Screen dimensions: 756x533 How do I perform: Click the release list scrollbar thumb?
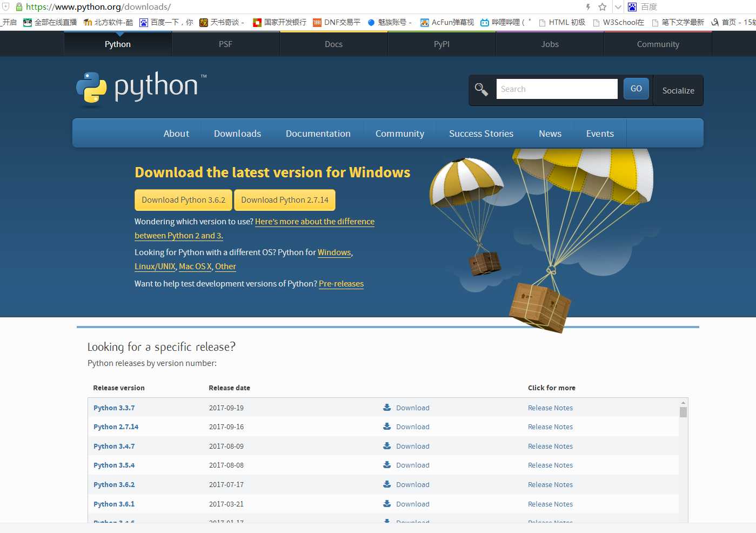click(x=683, y=412)
